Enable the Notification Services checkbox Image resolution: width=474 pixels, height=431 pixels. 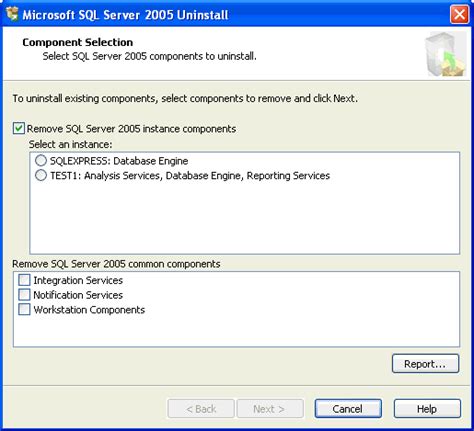24,295
